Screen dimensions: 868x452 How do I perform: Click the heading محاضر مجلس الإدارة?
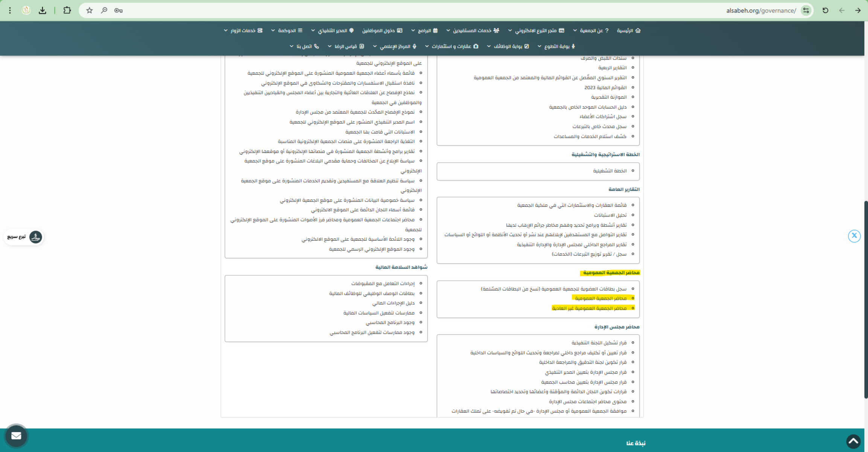coord(617,327)
